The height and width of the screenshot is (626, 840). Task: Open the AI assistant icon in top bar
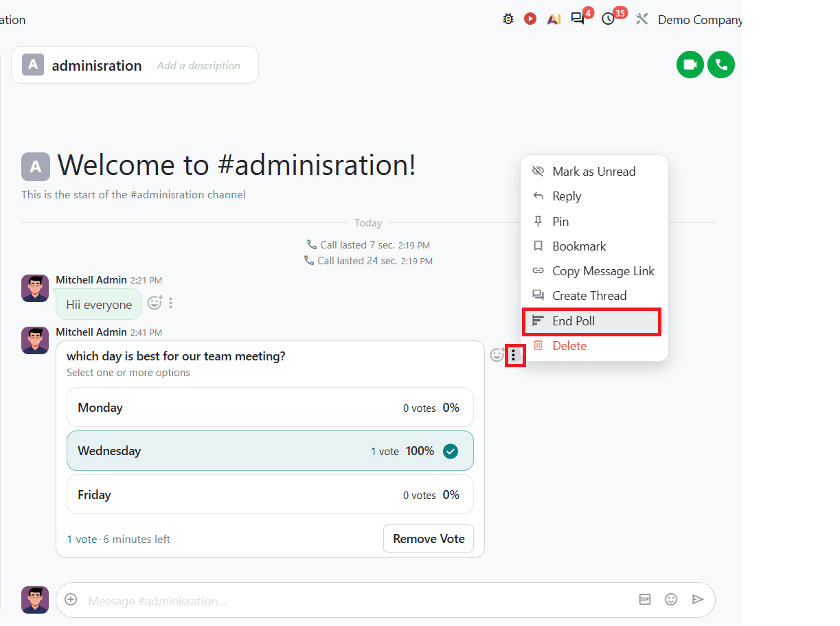click(554, 19)
